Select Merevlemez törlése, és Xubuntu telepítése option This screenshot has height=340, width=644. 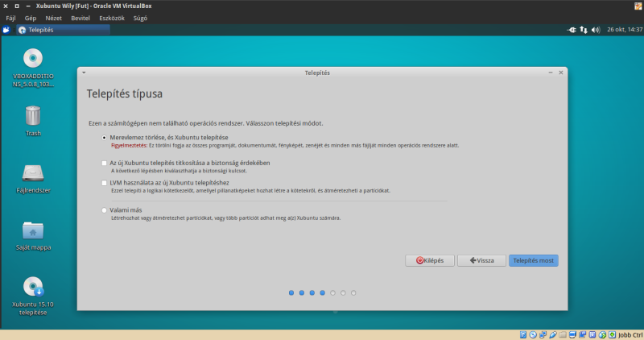click(x=105, y=138)
